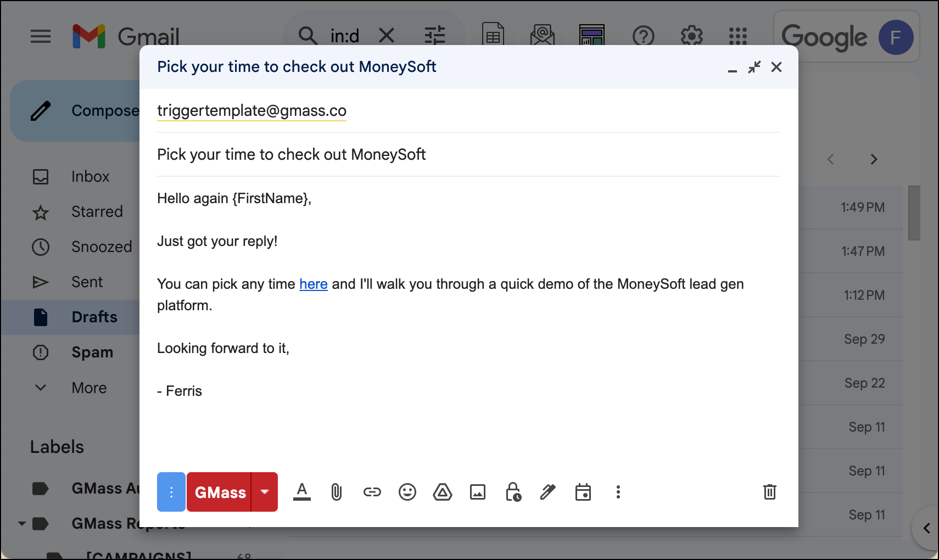Open the GMass settings dropdown arrow
The image size is (939, 560).
click(x=265, y=492)
